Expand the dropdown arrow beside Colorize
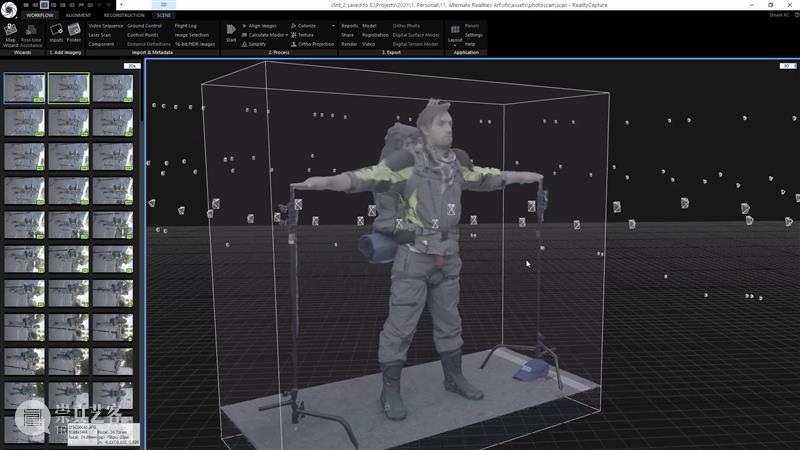 click(x=334, y=26)
